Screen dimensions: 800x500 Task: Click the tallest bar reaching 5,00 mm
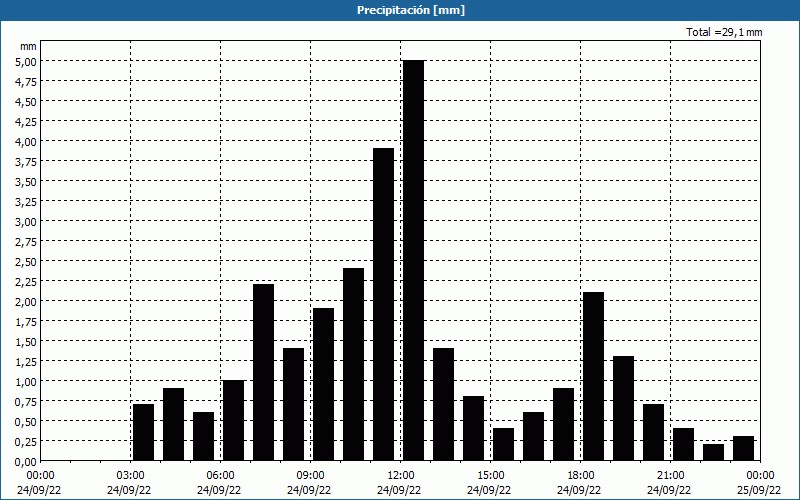(x=413, y=261)
